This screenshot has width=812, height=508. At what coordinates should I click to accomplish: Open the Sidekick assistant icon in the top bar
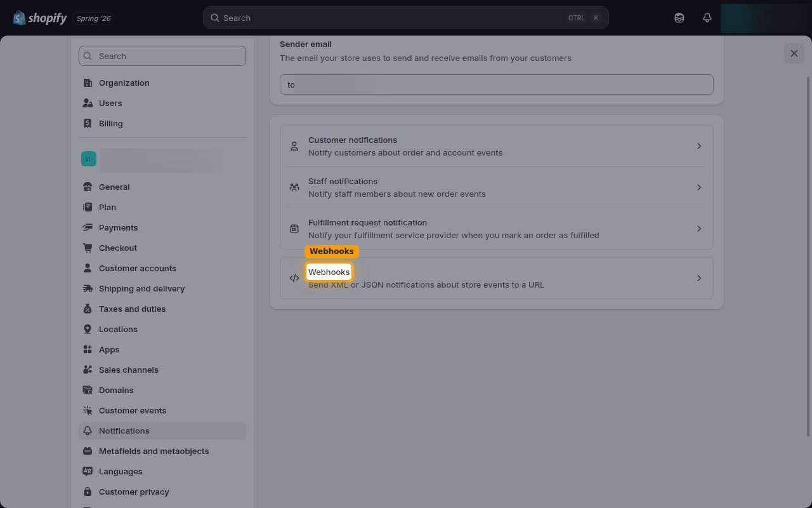pos(679,18)
